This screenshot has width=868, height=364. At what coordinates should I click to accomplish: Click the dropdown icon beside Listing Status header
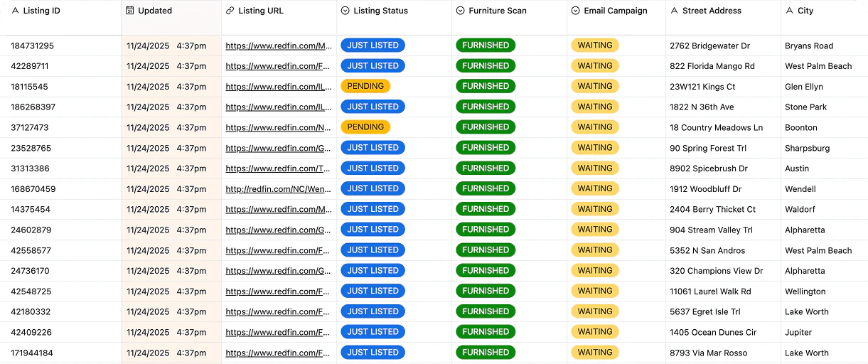tap(345, 11)
